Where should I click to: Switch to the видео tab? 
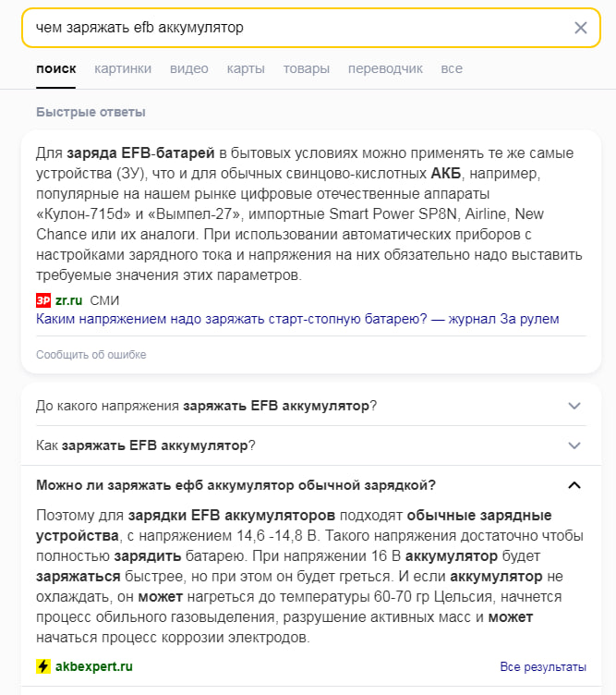click(189, 68)
